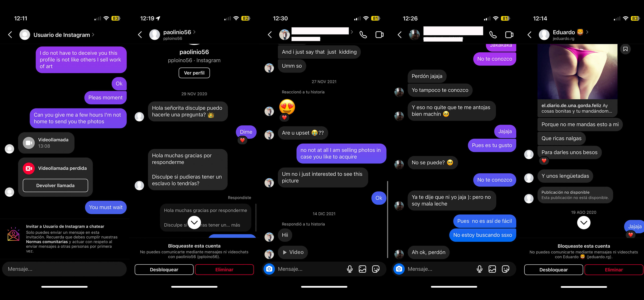The image size is (644, 300).
Task: Start a video call in 12:26 chat
Action: click(509, 35)
